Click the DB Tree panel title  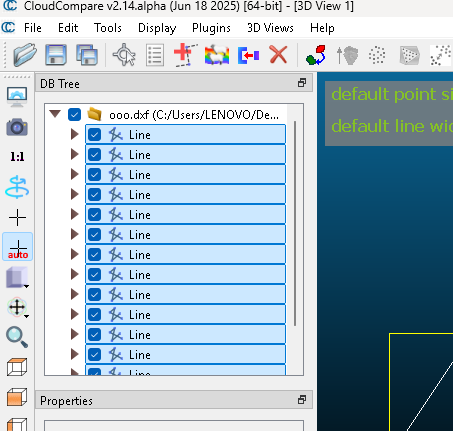pos(60,84)
